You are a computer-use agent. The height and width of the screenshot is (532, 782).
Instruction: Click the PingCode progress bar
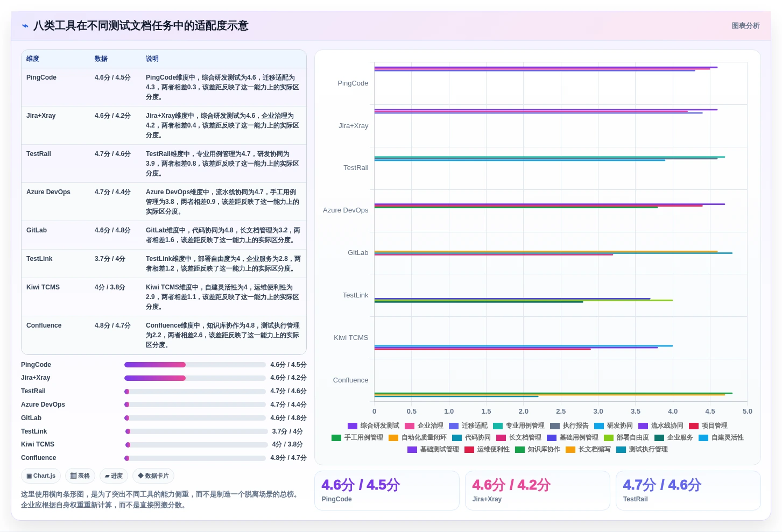pos(195,365)
